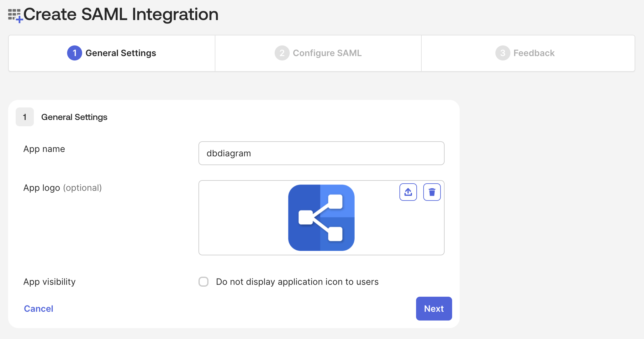Open the General Settings step tab
This screenshot has height=339, width=644.
[121, 53]
